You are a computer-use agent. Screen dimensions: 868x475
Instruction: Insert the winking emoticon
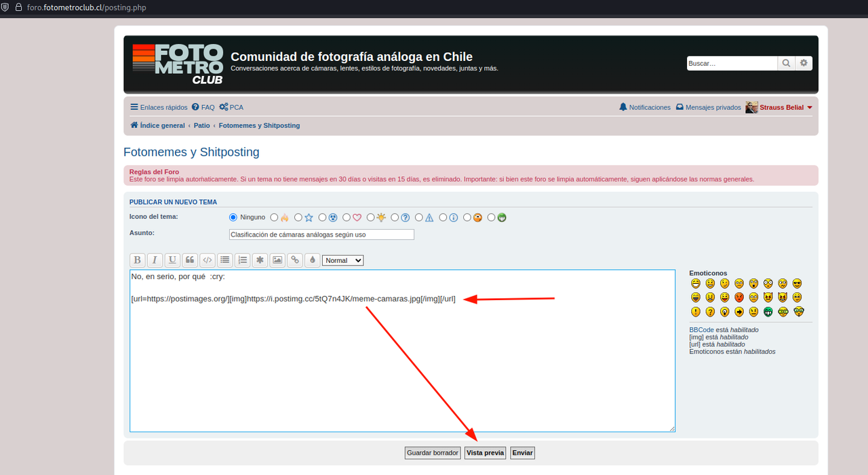pyautogui.click(x=725, y=283)
